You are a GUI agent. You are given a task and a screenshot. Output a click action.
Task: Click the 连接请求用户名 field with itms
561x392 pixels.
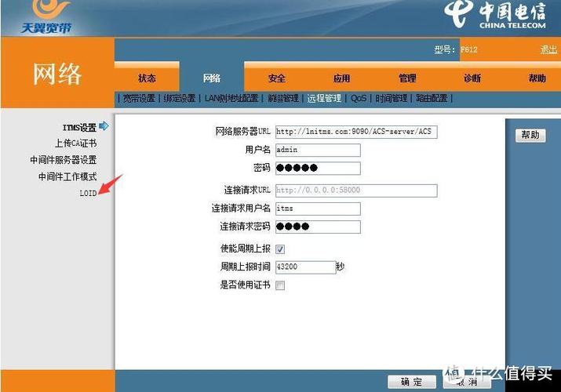318,209
